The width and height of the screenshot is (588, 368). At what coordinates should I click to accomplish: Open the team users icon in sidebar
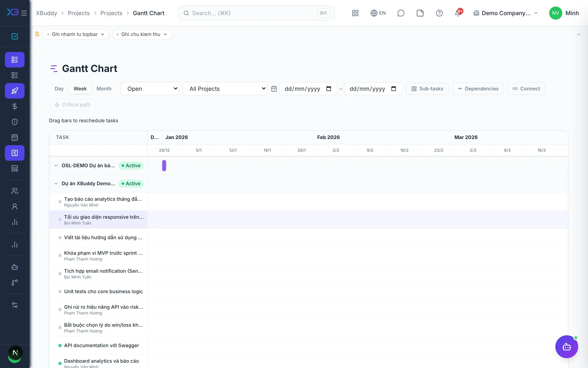tap(14, 191)
